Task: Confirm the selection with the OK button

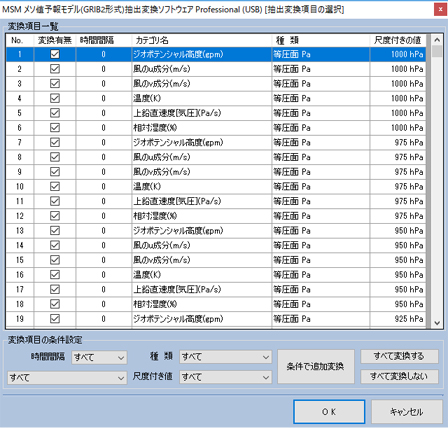Action: click(329, 412)
